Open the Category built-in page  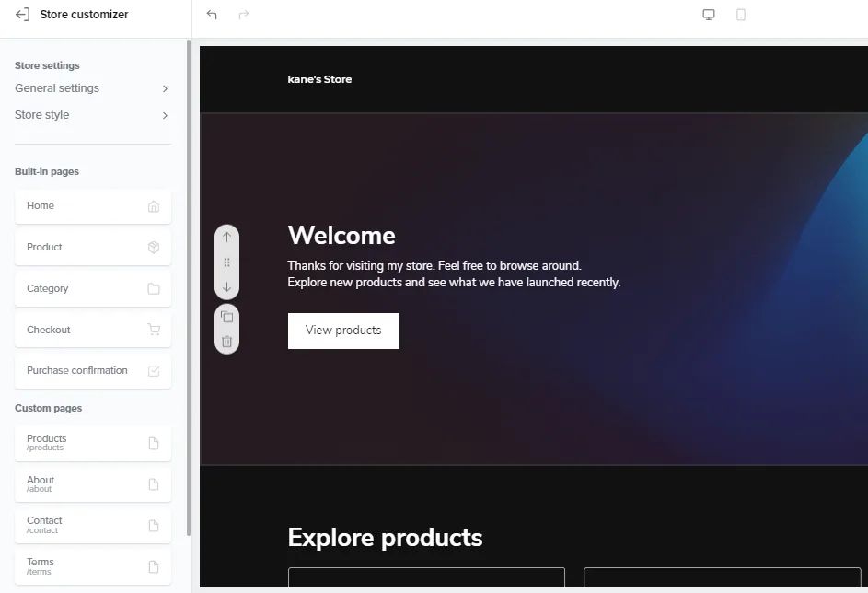92,288
